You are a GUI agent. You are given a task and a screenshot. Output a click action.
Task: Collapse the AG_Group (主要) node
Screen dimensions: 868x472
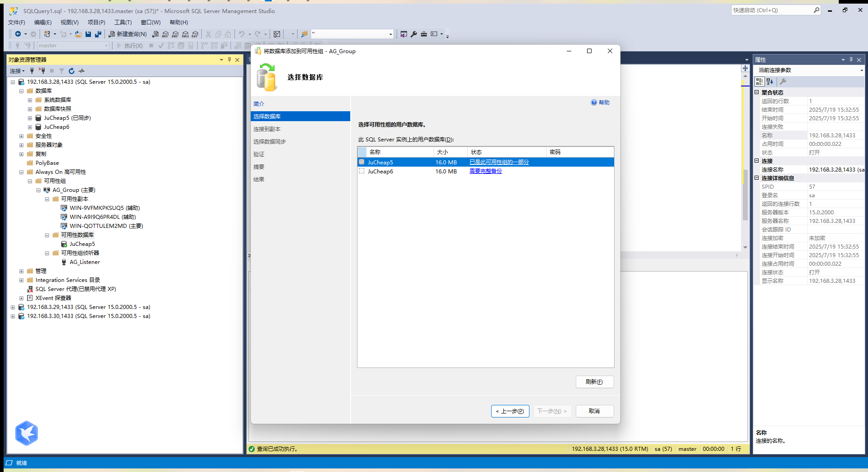39,190
